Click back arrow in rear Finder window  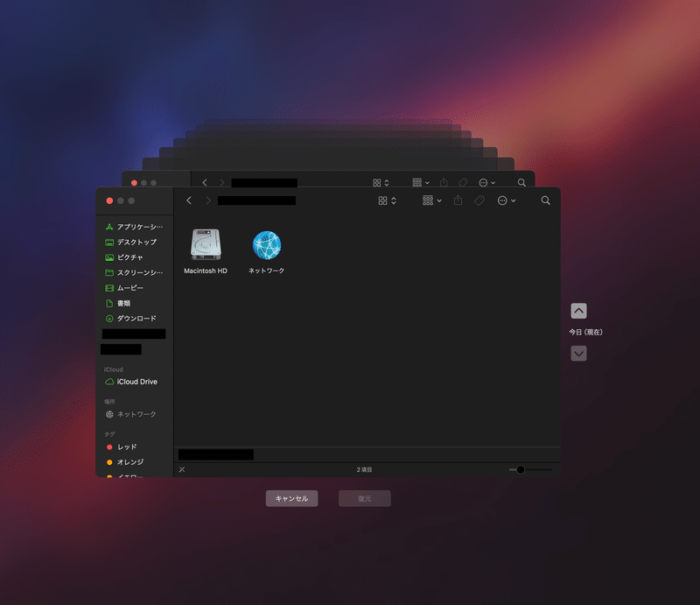pos(205,182)
